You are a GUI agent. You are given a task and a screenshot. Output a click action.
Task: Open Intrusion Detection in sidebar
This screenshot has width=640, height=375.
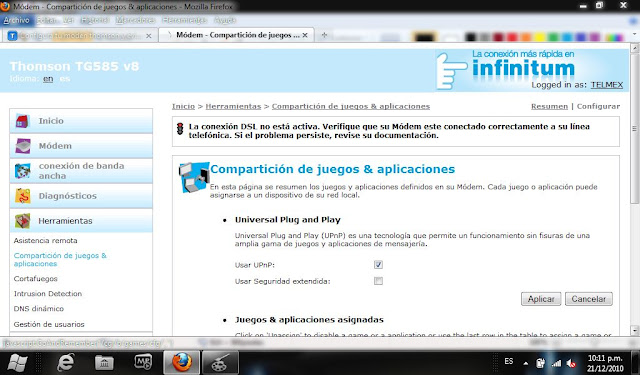tap(48, 294)
